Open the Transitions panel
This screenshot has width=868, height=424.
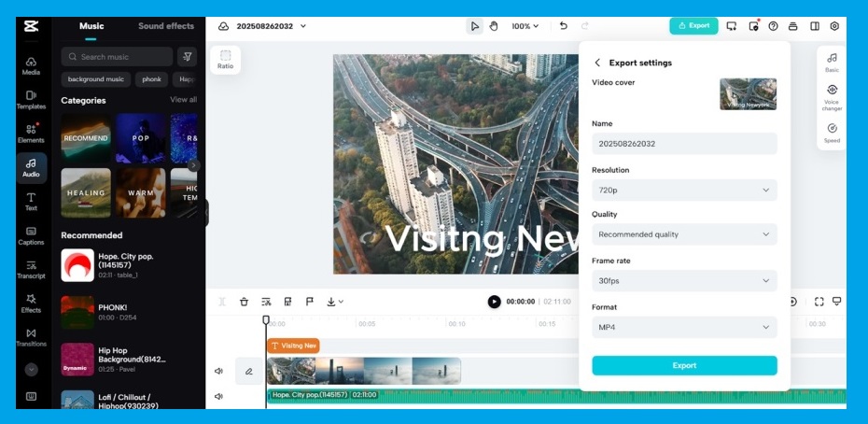click(x=31, y=337)
